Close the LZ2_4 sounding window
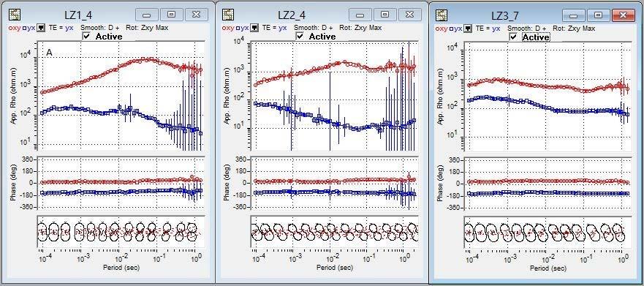 coord(409,15)
